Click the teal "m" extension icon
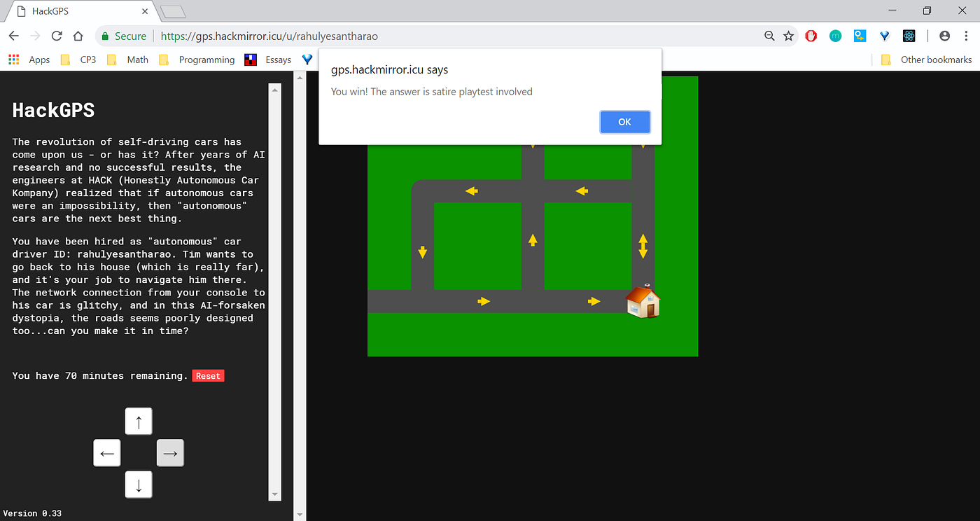This screenshot has width=980, height=521. pos(835,36)
